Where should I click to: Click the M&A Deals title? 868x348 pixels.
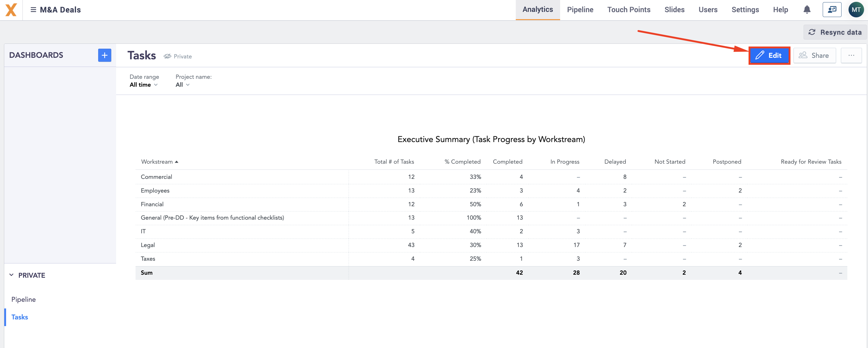pos(60,10)
